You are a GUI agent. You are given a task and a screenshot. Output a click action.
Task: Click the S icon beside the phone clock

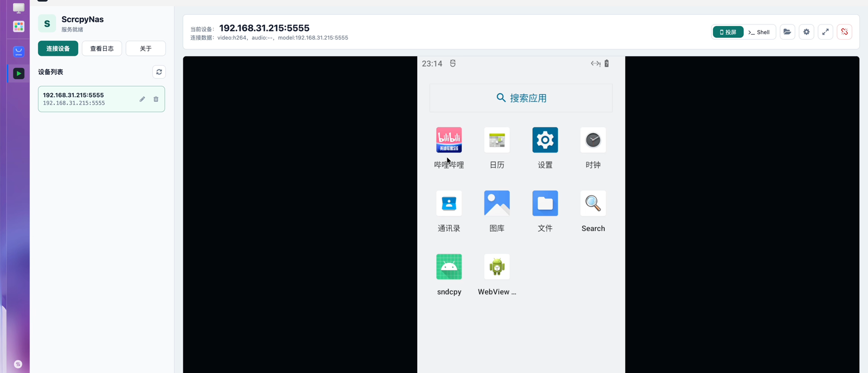(x=452, y=63)
